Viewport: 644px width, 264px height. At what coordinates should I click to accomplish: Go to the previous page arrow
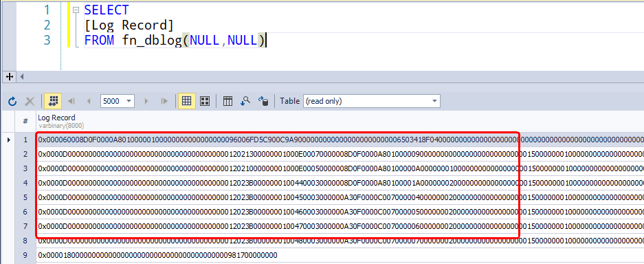[88, 101]
